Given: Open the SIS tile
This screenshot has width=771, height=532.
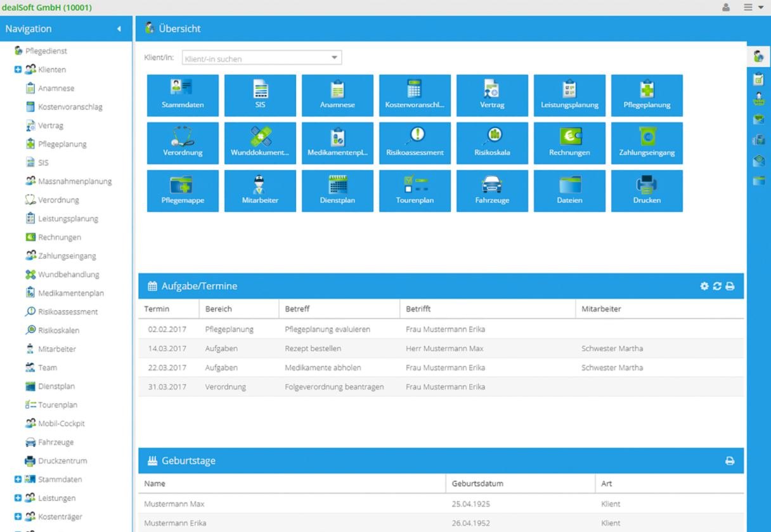Looking at the screenshot, I should click(x=260, y=95).
